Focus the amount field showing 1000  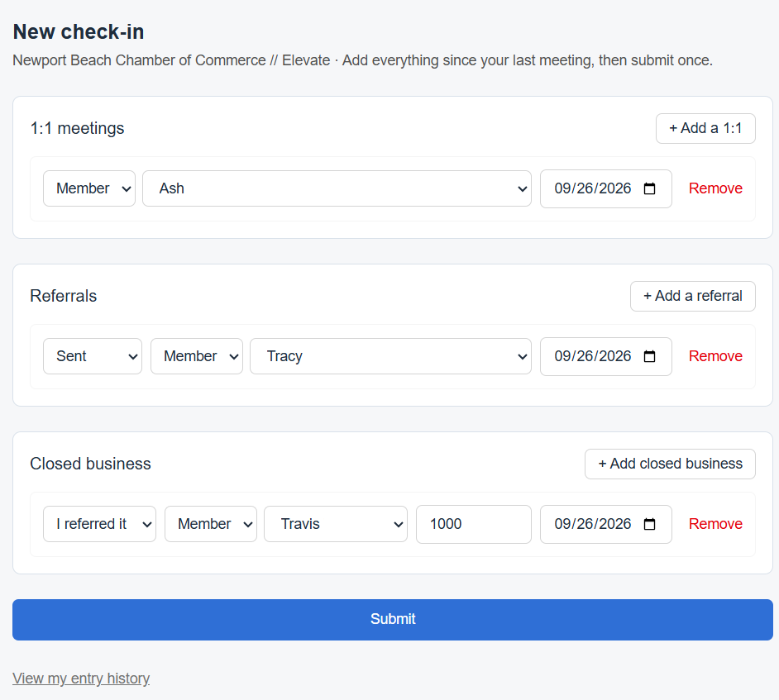(474, 524)
